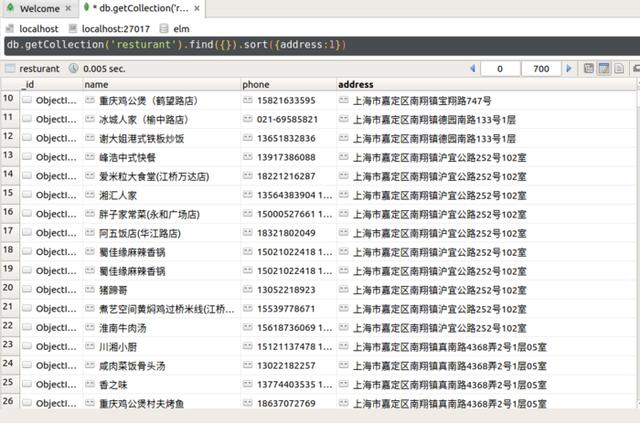Click the name cell 胖子家常菜(永和广场店)

pos(162,214)
